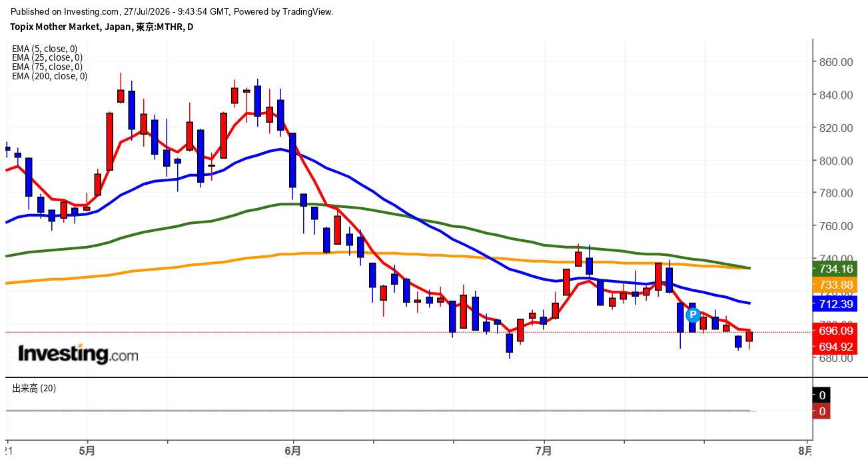868x462 pixels.
Task: Click the 5月 label on time axis
Action: coord(87,451)
